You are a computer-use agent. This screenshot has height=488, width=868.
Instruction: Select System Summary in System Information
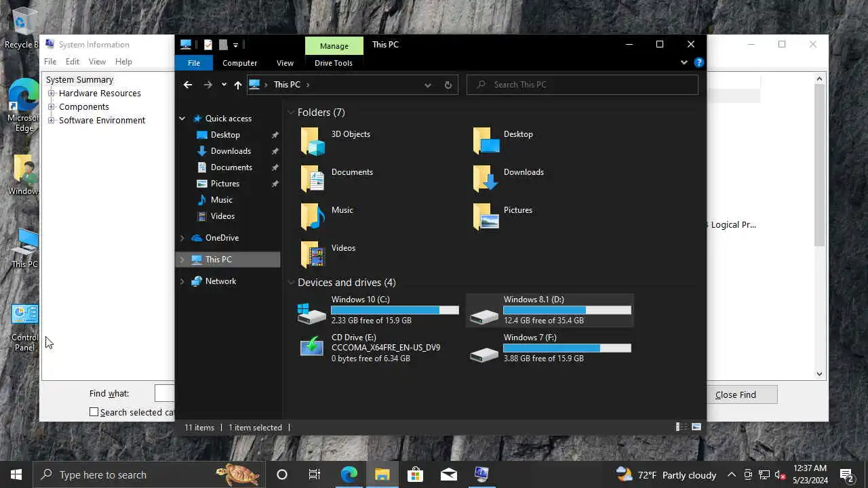click(x=79, y=80)
